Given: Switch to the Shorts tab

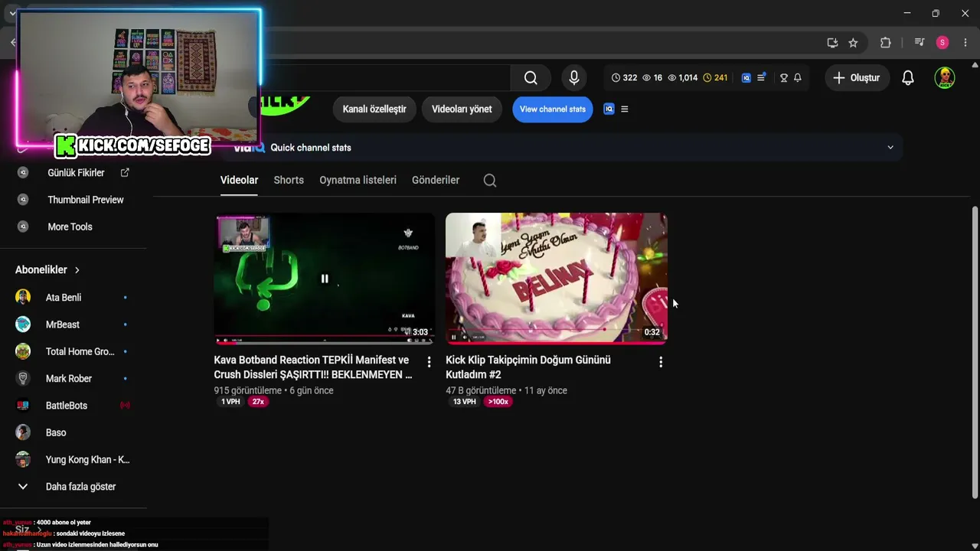Looking at the screenshot, I should [289, 181].
